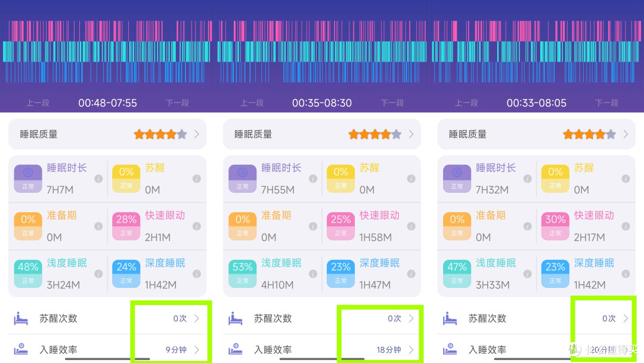
Task: Go to 上一段 beside 00:33-08:05
Action: (466, 103)
